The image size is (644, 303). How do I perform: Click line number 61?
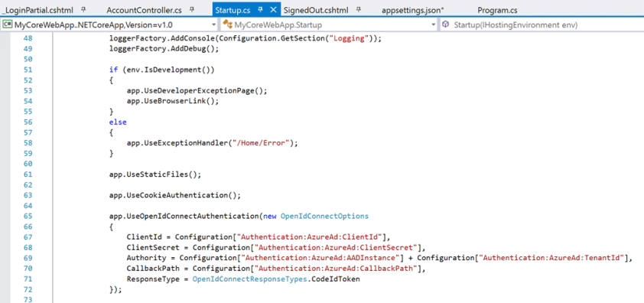click(29, 174)
